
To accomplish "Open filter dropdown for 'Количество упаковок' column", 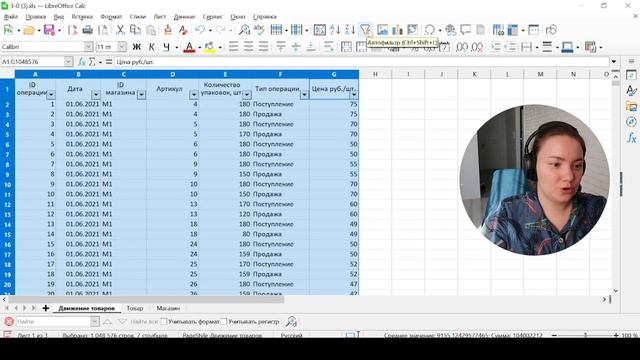I will [247, 95].
